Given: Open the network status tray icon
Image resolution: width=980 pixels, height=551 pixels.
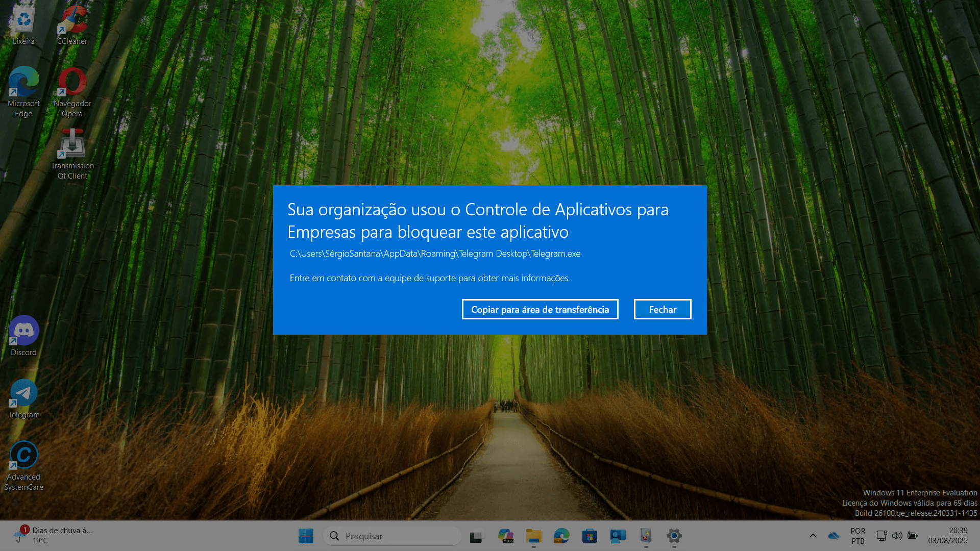Looking at the screenshot, I should (881, 536).
